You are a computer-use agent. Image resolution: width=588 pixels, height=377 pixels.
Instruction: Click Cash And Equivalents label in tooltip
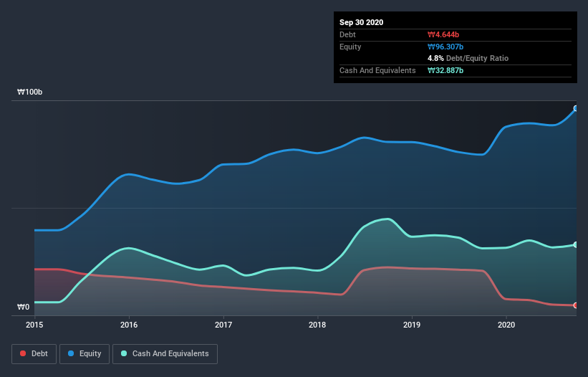pyautogui.click(x=377, y=70)
